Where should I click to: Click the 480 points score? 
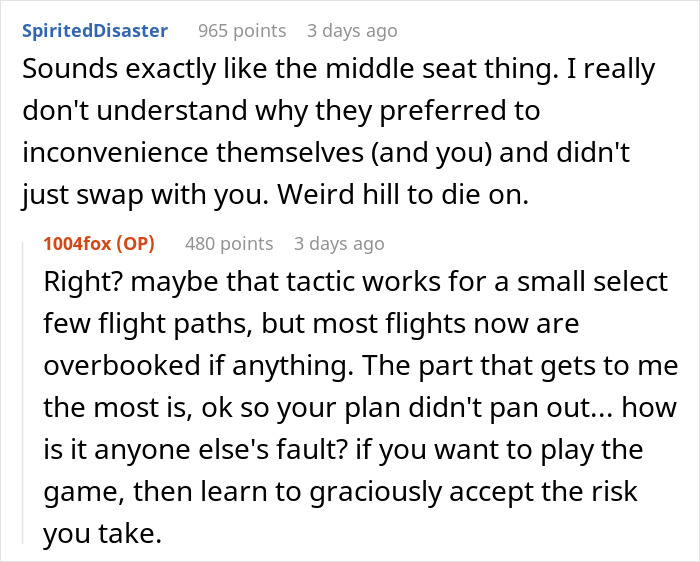pyautogui.click(x=229, y=244)
